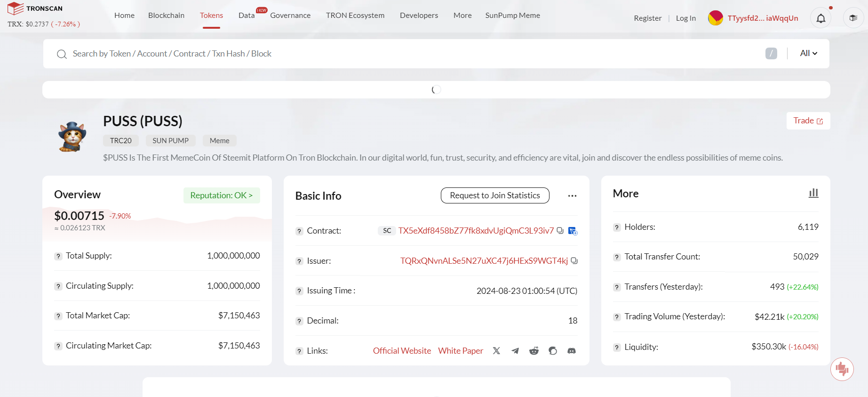Open the Home menu
This screenshot has width=868, height=397.
point(124,16)
